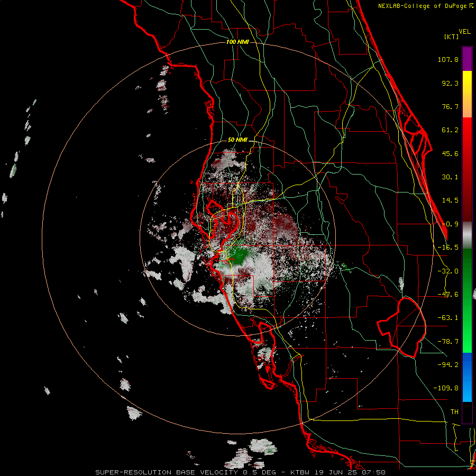Select the -94.2 velocity scale value
Screen dimensions: 476x476
coord(448,364)
